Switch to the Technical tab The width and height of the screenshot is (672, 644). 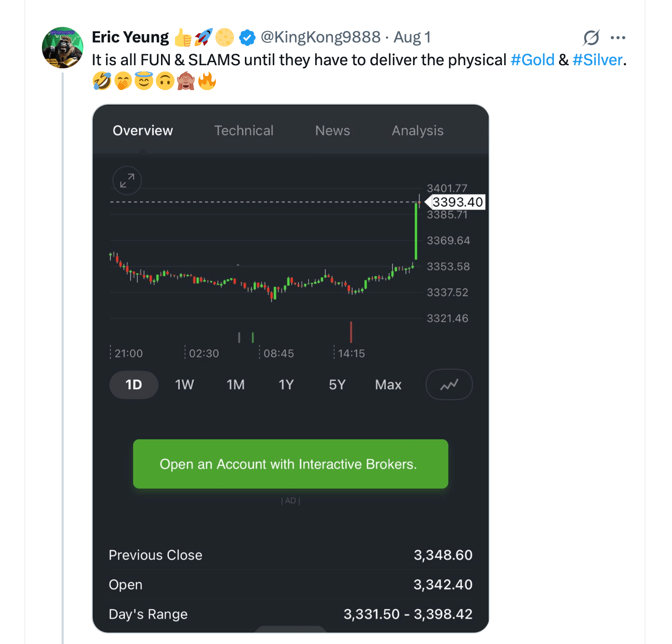[x=244, y=130]
